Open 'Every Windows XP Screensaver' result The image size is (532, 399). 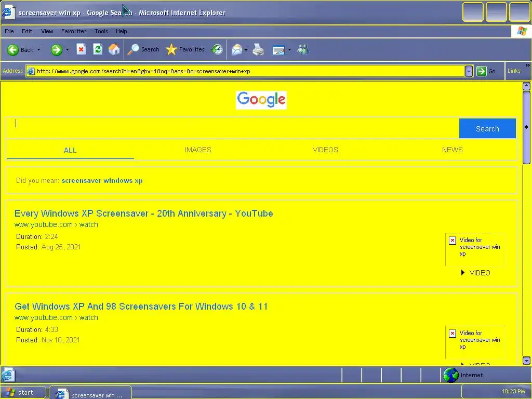click(143, 214)
